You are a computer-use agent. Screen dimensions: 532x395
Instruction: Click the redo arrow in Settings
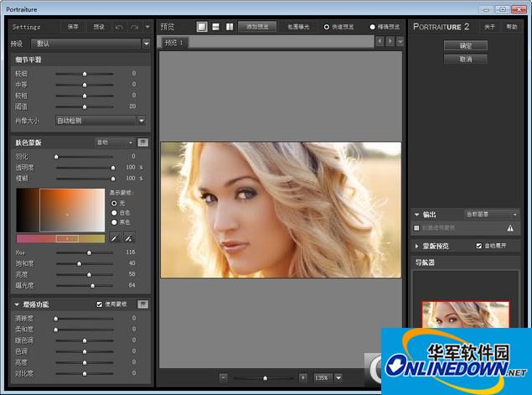point(134,27)
